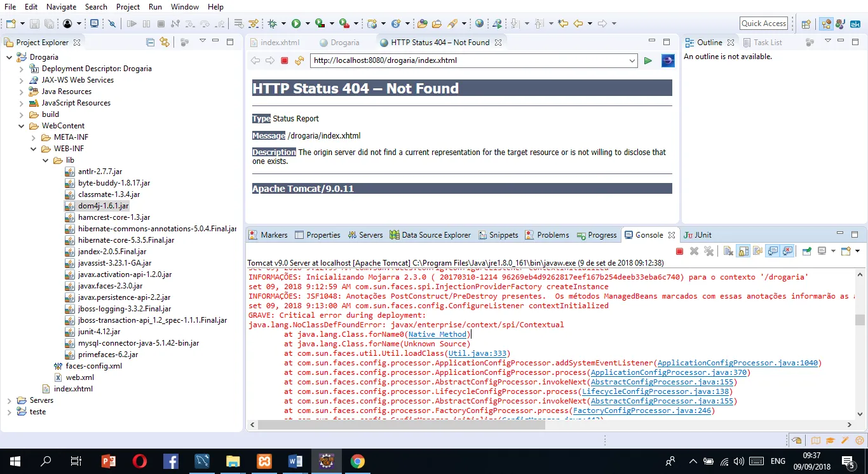Collapse all items in Project Explorer

151,43
